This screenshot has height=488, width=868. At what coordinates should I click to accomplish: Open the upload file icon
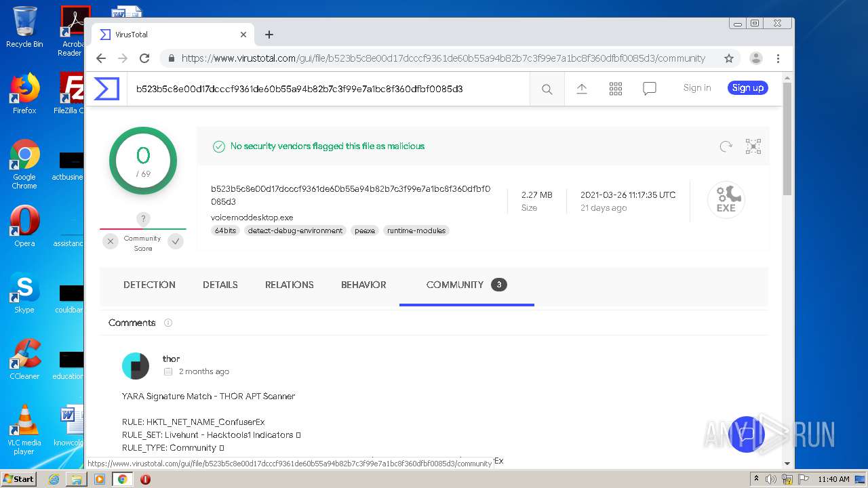pos(582,88)
